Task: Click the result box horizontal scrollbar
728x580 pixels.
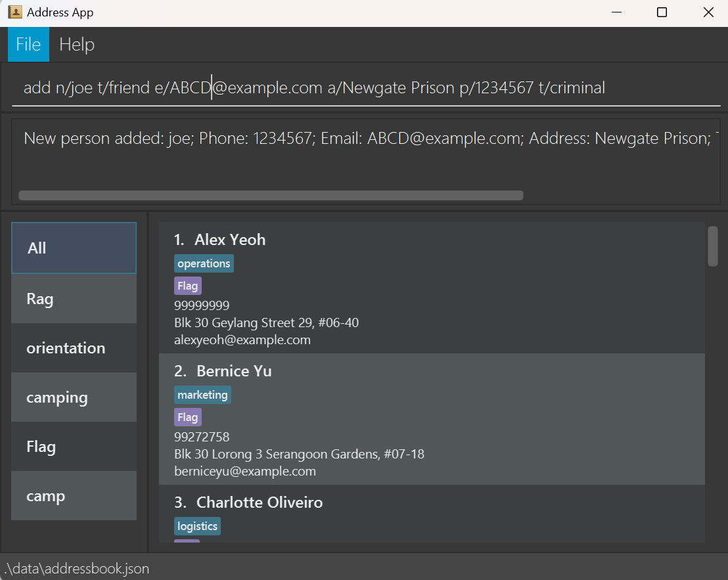Action: click(271, 195)
